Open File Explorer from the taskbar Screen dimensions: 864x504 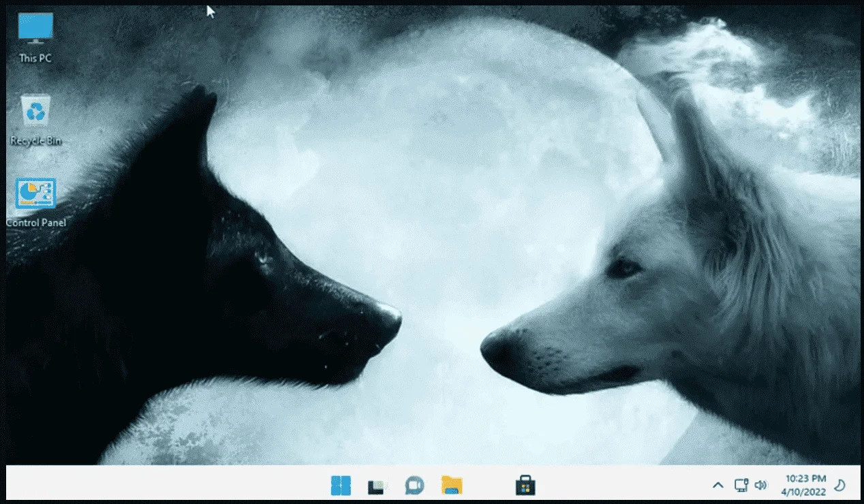click(x=451, y=485)
